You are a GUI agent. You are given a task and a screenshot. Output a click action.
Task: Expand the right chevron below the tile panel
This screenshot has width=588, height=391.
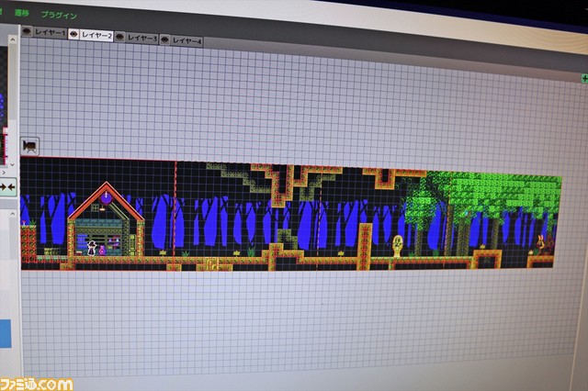coord(4,173)
